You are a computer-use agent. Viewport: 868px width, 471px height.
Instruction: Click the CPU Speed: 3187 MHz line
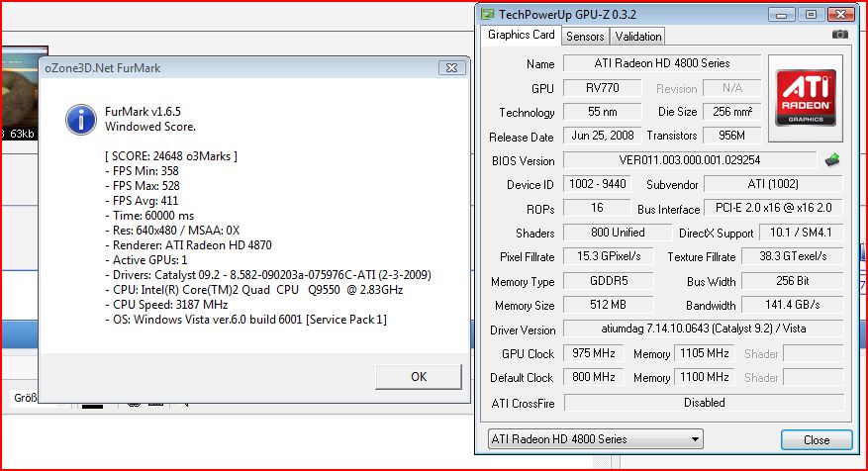pyautogui.click(x=166, y=305)
